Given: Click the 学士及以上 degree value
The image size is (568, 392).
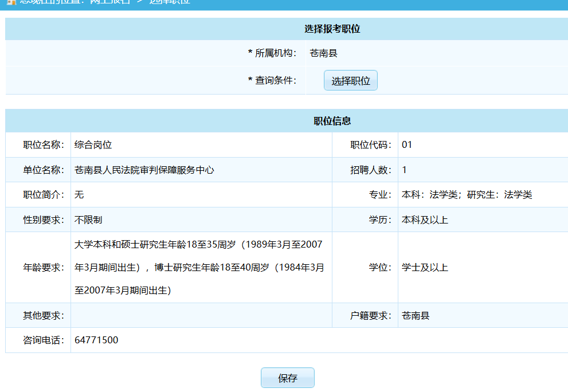Looking at the screenshot, I should pyautogui.click(x=425, y=268).
